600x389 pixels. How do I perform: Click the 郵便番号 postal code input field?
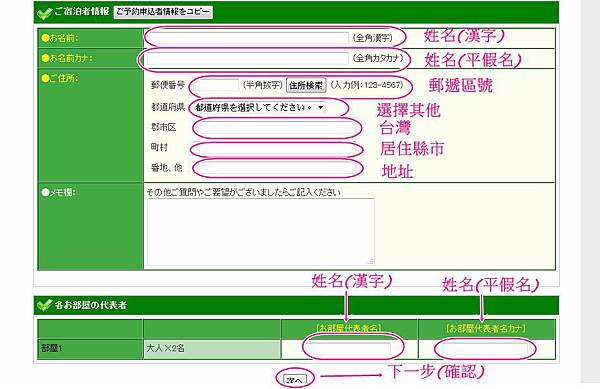pyautogui.click(x=216, y=85)
